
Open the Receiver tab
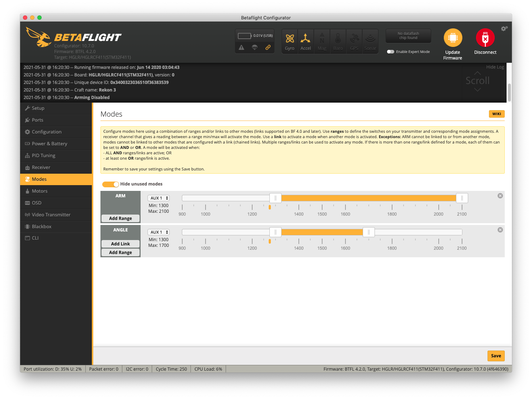(56, 168)
